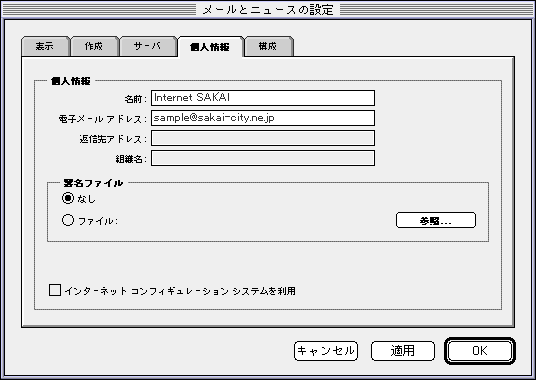The height and width of the screenshot is (380, 536).
Task: Focus the empty 組織名 text field
Action: (x=263, y=158)
